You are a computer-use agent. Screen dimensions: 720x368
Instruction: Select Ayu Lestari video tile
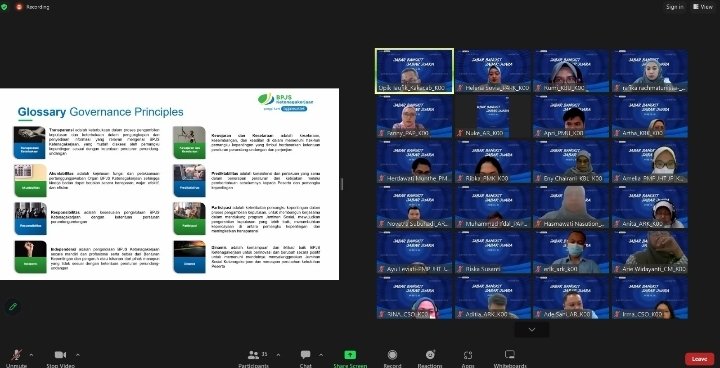click(414, 252)
